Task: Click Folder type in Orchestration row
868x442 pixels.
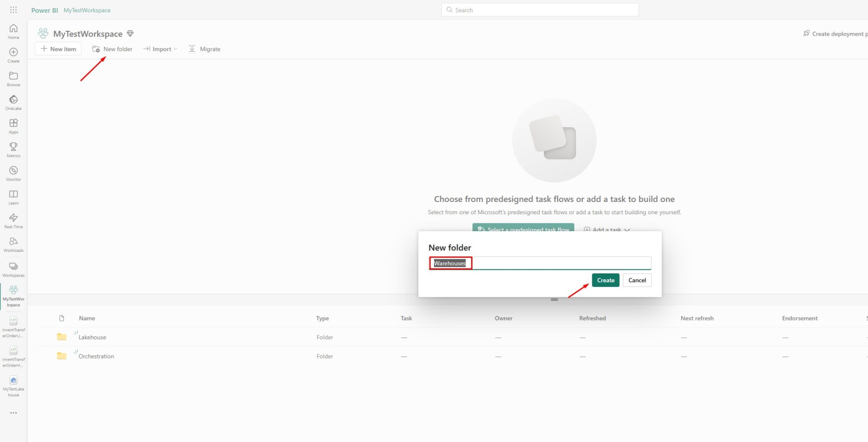Action: pyautogui.click(x=325, y=356)
